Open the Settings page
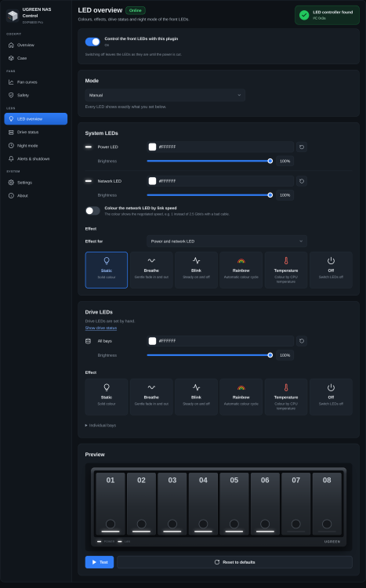This screenshot has width=366, height=588. 35,183
